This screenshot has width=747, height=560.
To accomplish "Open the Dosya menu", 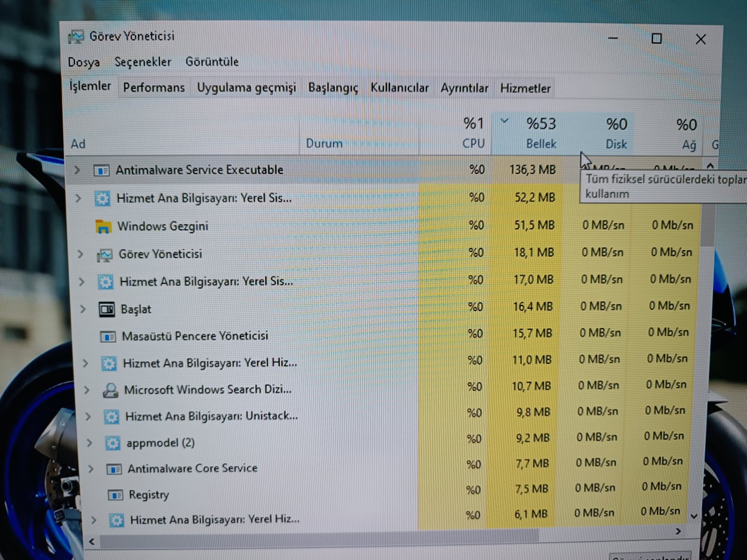I will click(84, 62).
